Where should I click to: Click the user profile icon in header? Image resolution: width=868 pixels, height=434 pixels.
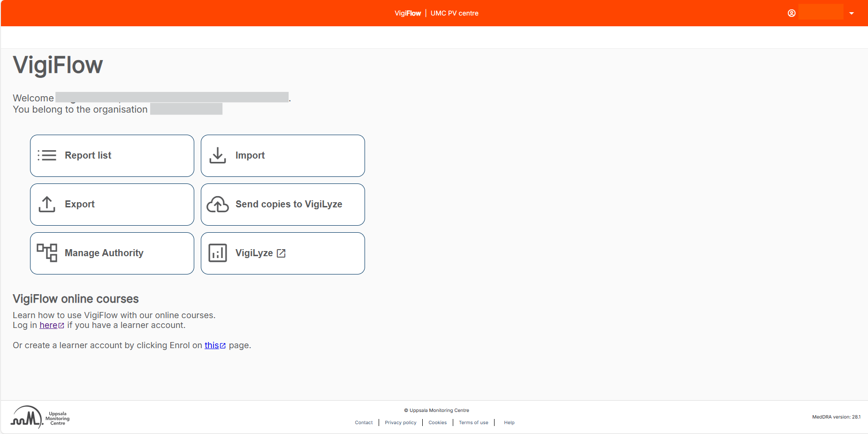(792, 13)
